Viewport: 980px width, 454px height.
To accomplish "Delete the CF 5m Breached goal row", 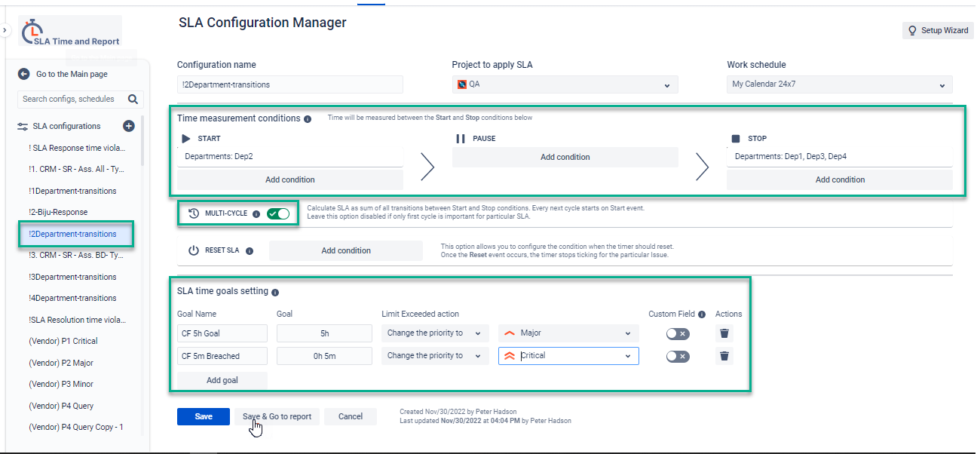I will [724, 356].
